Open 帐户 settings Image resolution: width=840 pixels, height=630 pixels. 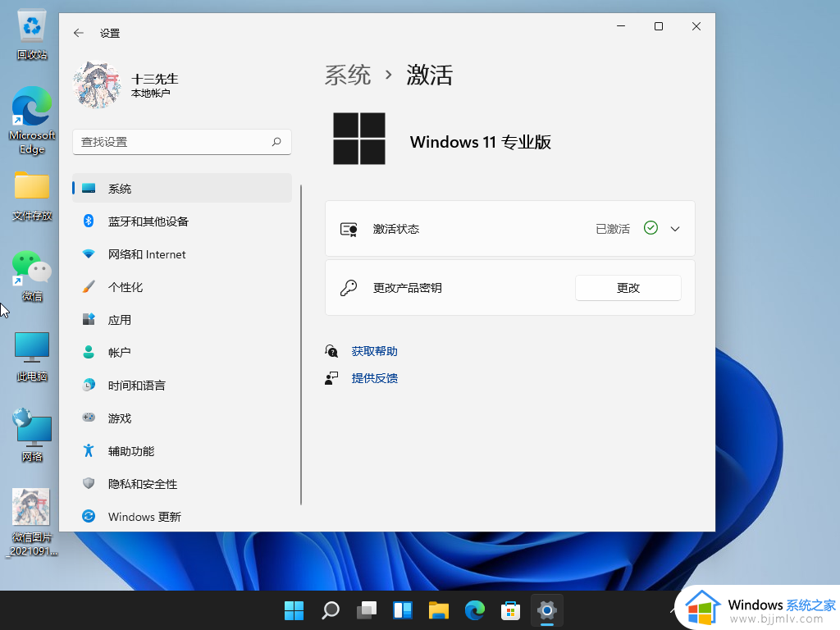click(x=181, y=353)
